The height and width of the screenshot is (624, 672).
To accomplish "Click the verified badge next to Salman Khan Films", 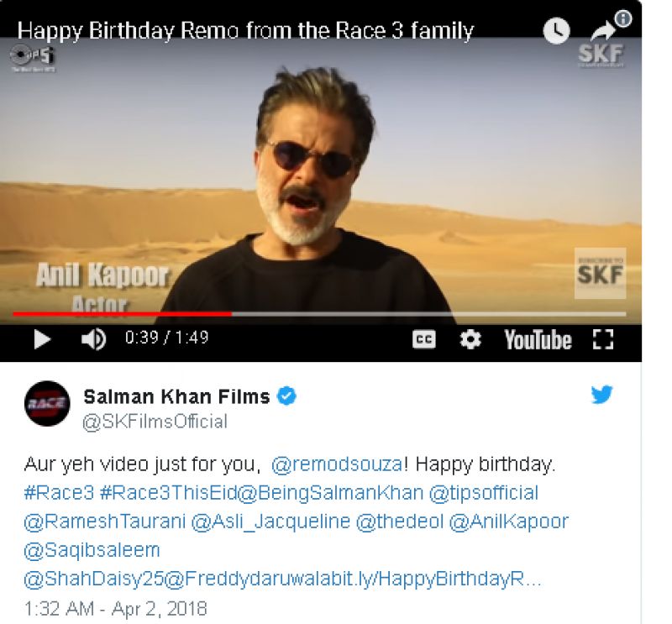I will (286, 394).
